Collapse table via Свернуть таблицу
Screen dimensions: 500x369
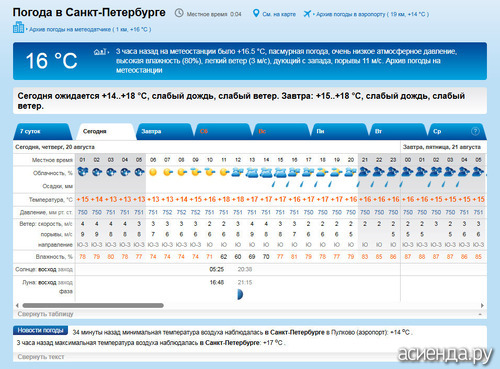[45, 314]
